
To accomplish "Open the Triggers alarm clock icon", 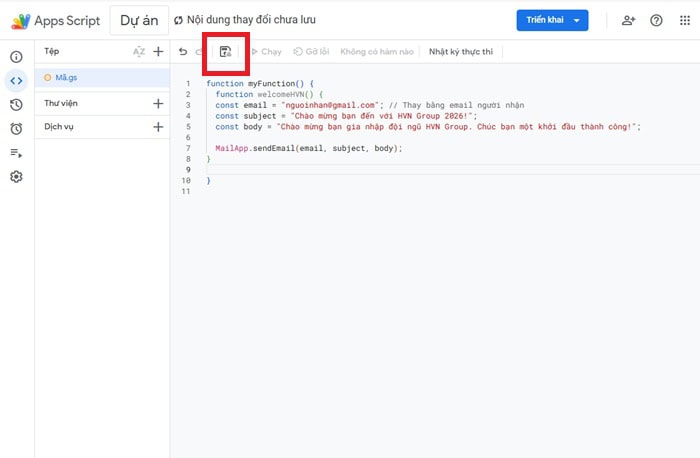I will point(16,129).
